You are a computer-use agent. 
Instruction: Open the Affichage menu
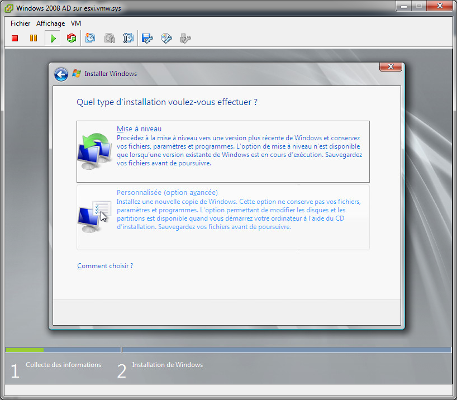click(x=51, y=23)
